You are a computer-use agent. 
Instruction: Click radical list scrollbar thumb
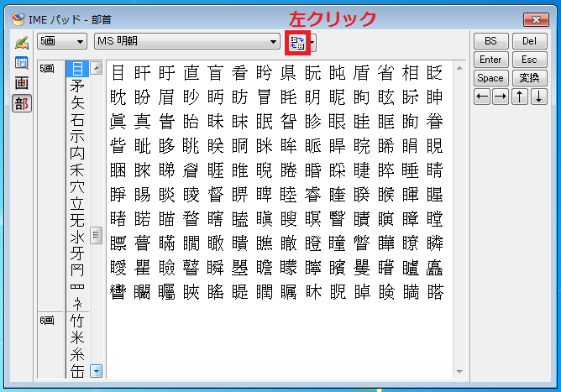96,235
